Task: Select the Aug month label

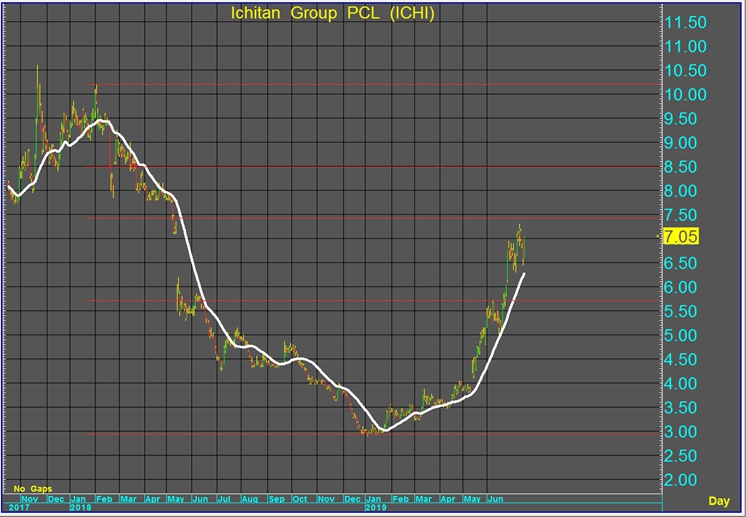Action: tap(250, 499)
